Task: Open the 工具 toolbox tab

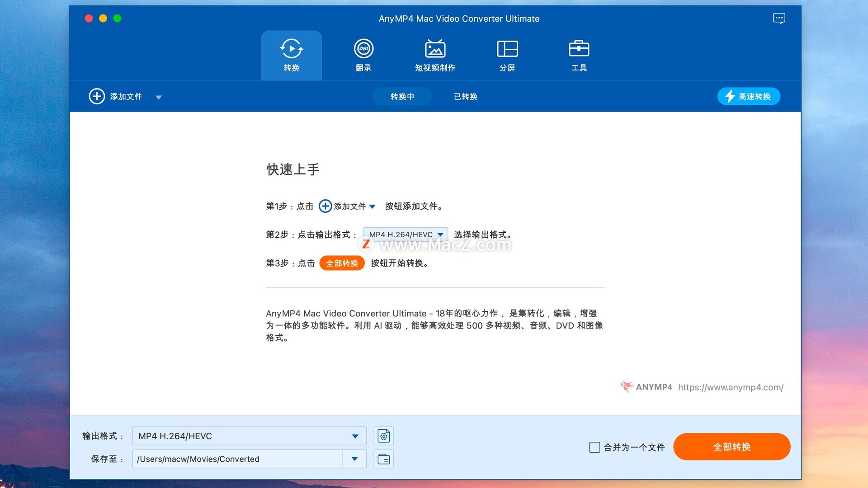Action: pos(579,56)
